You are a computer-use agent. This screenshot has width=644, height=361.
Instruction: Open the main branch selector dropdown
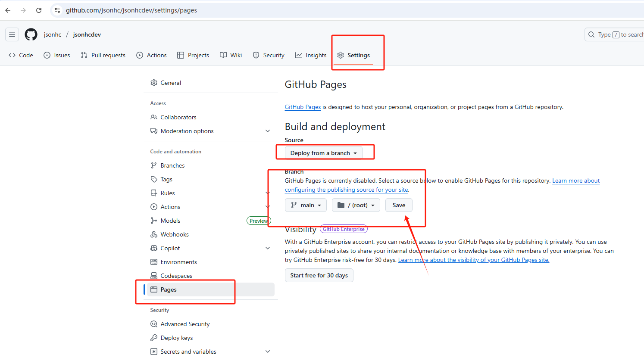[306, 205]
